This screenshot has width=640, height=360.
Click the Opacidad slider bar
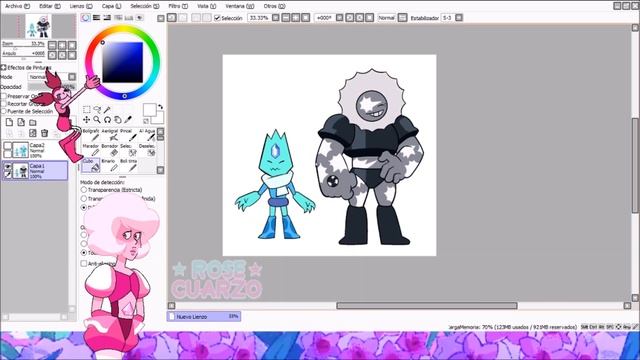coord(52,87)
